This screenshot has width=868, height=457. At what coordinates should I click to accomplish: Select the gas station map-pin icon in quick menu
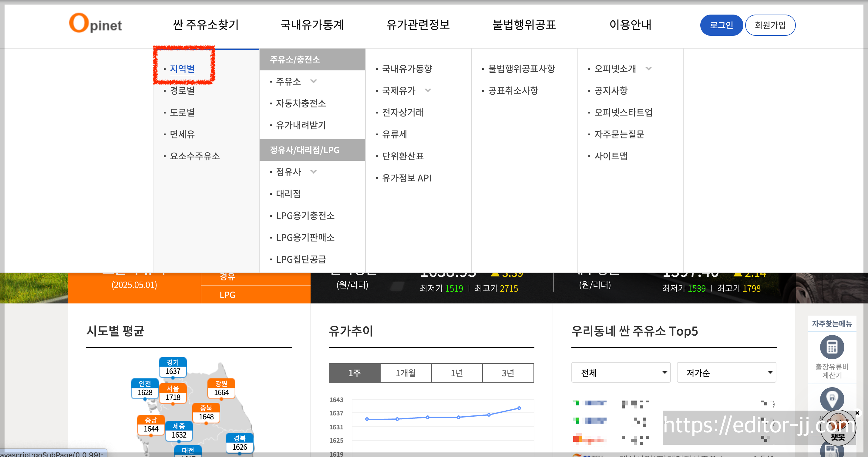tap(832, 399)
